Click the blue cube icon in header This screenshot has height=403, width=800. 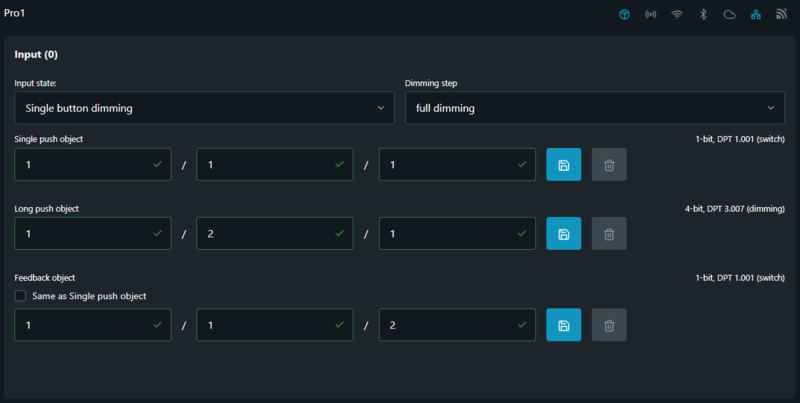pyautogui.click(x=624, y=15)
